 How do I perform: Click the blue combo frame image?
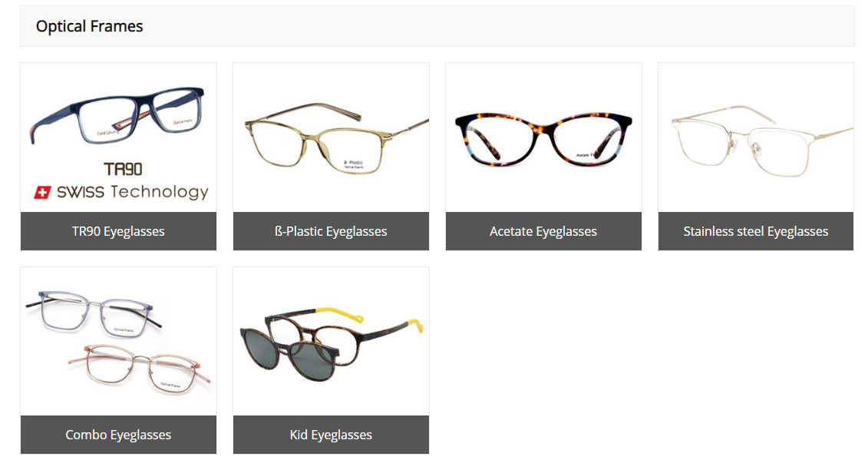pos(94,313)
